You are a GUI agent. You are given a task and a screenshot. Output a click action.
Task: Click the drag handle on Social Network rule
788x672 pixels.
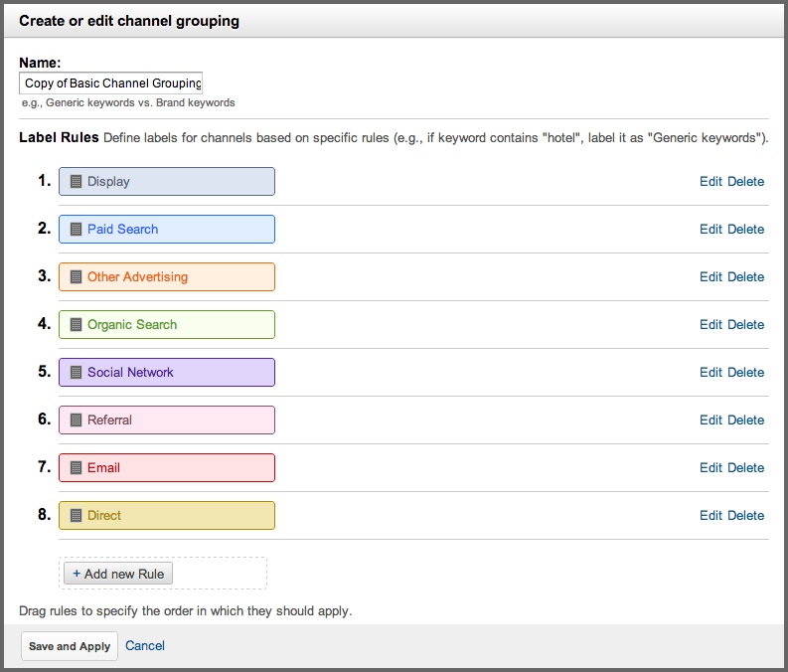coord(76,373)
